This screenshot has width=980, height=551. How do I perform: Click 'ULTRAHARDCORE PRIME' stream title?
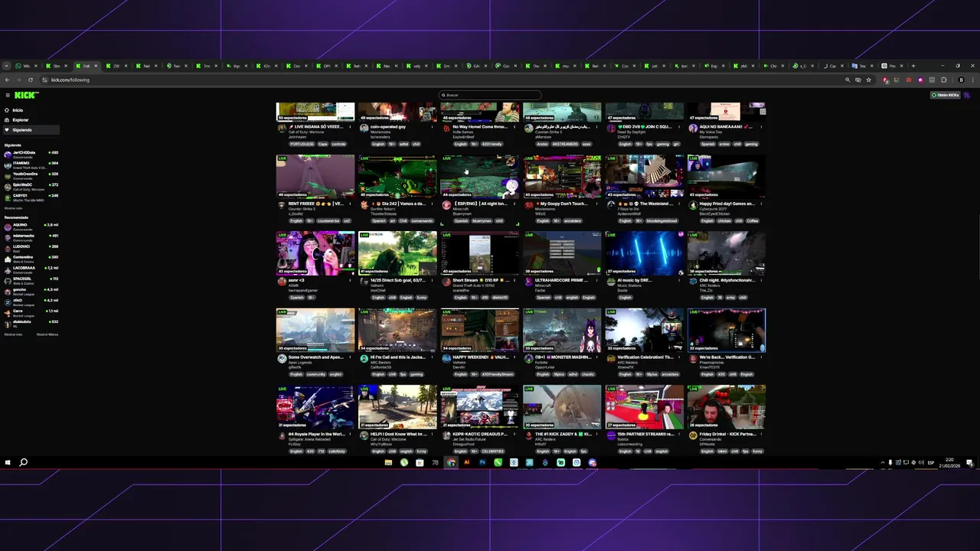(561, 280)
